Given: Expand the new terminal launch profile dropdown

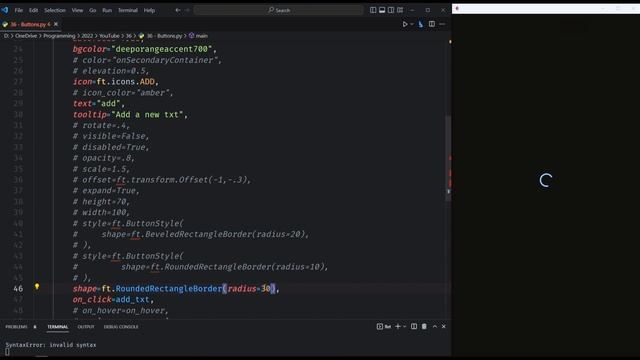Looking at the screenshot, I should [404, 327].
